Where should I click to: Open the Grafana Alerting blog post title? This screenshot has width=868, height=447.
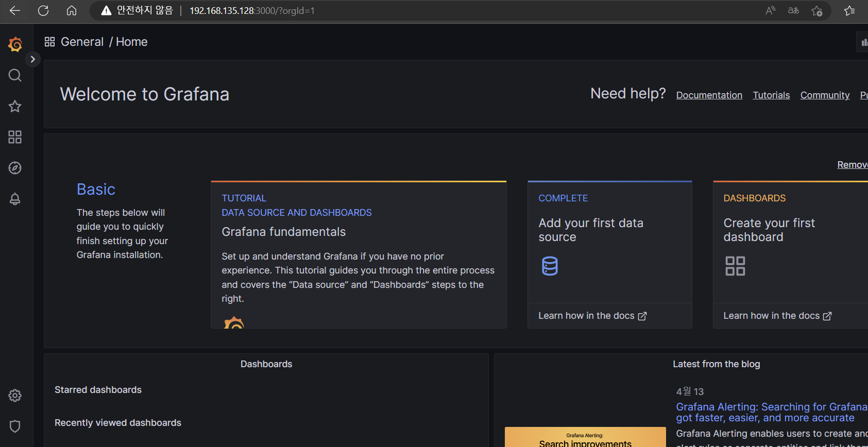tap(772, 412)
